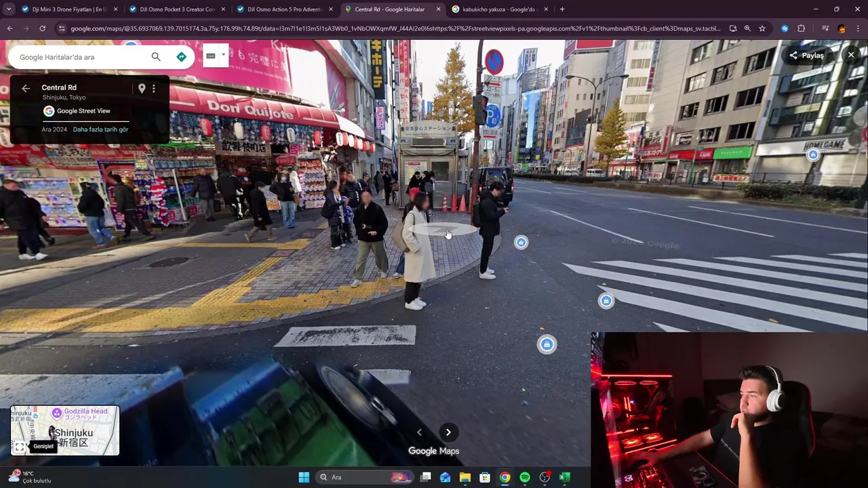Click the search magnifier in Google Maps
The image size is (868, 488).
156,57
